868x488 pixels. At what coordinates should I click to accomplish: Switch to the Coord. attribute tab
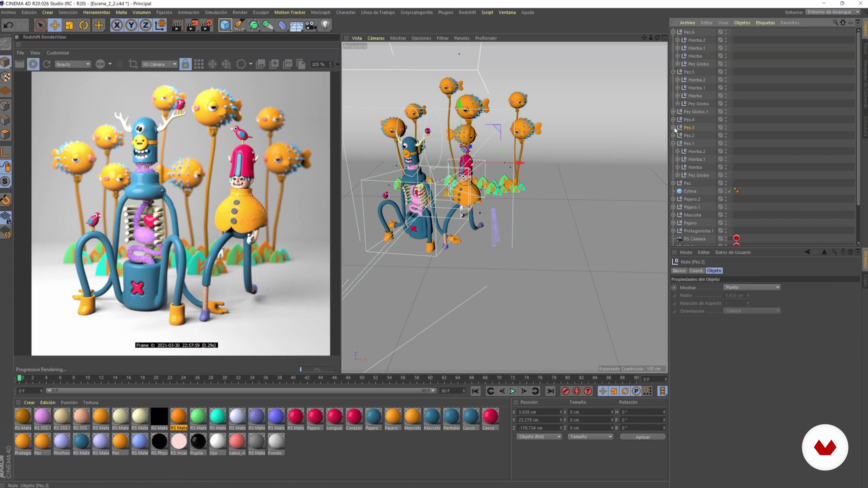[x=696, y=271]
